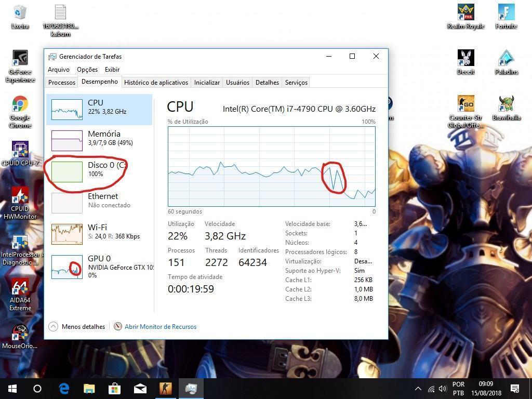Viewport: 532px width, 399px height.
Task: Launch AIDA64 Extreme shortcut
Action: [20, 295]
